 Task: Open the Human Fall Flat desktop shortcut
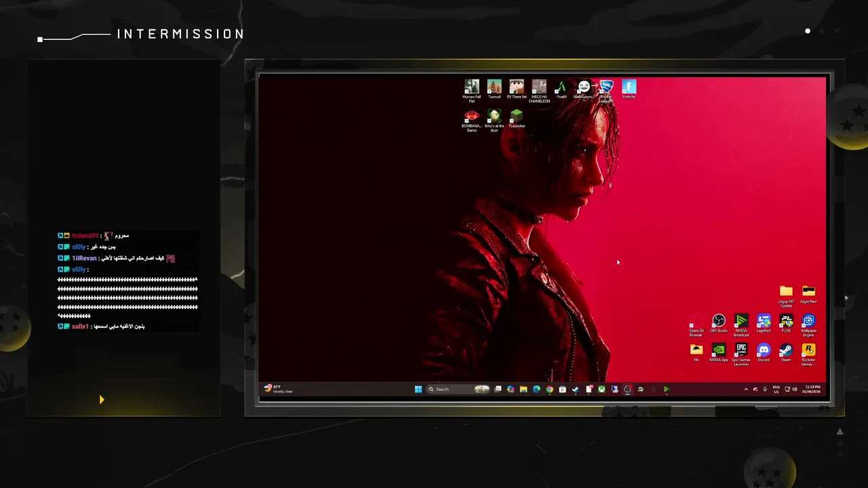[471, 91]
